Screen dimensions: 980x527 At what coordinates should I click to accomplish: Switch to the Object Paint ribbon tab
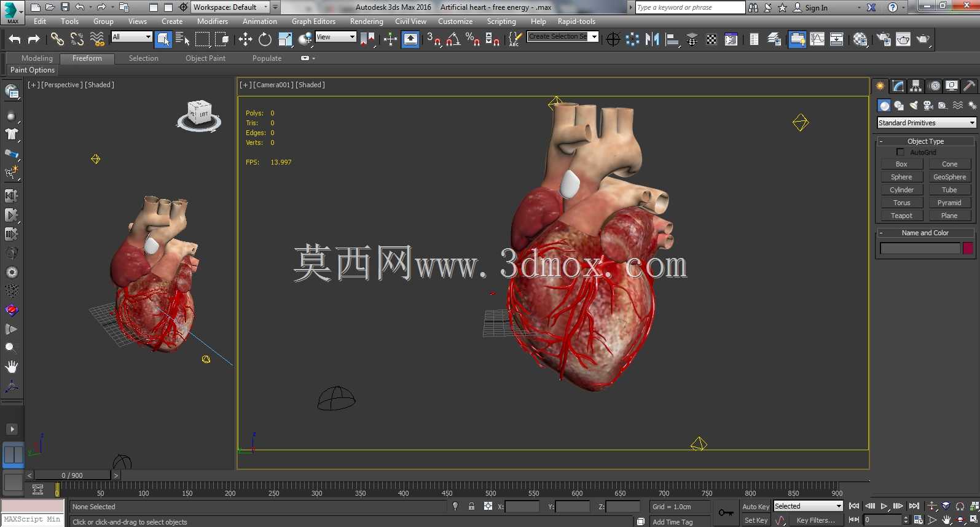coord(205,58)
